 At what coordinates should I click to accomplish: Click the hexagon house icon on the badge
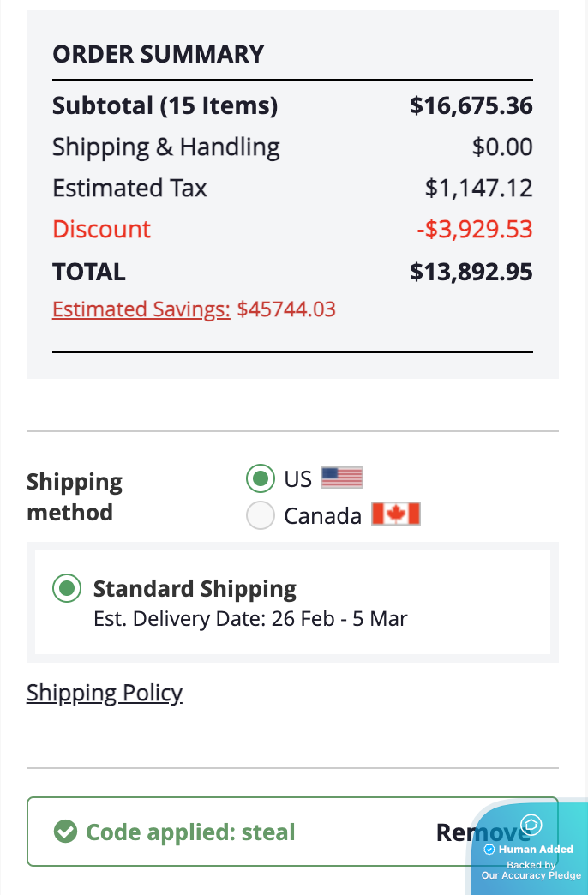[531, 826]
